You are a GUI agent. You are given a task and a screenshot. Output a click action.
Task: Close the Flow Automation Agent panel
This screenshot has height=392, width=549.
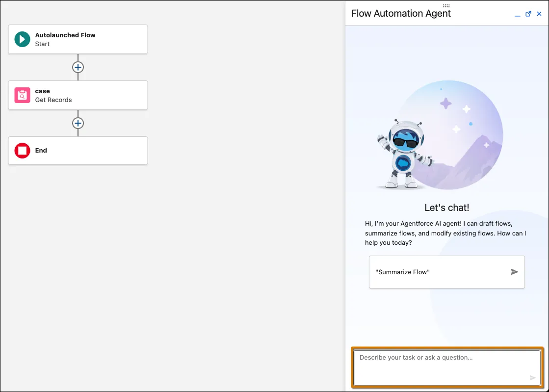(540, 14)
